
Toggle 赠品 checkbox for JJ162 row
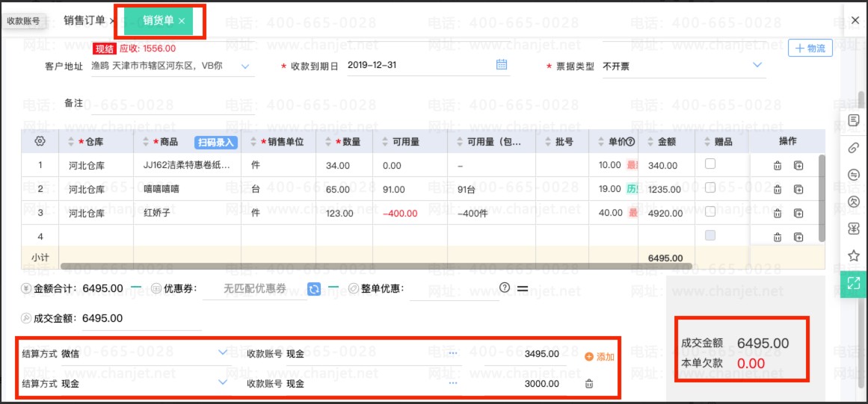(x=710, y=164)
